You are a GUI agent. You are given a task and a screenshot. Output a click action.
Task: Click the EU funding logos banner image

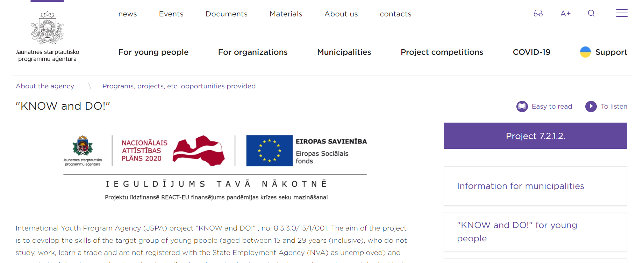(x=215, y=168)
